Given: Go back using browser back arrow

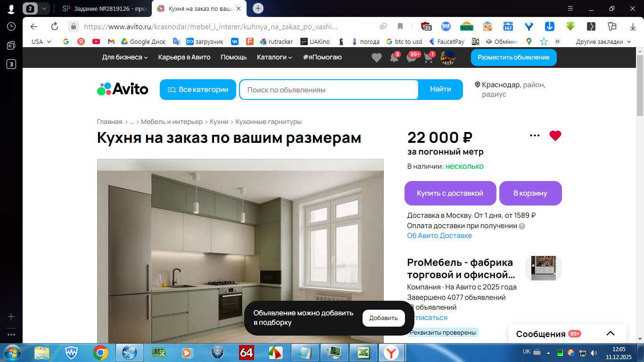Looking at the screenshot, I should (x=34, y=26).
